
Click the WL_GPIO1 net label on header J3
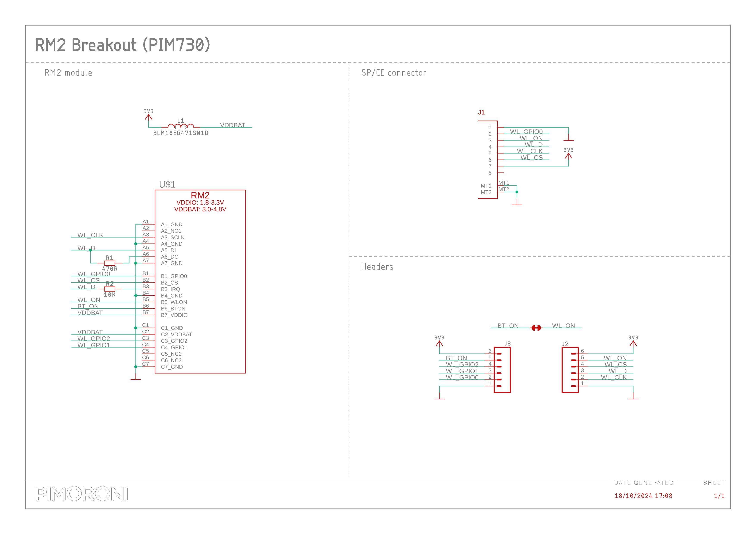coord(462,371)
